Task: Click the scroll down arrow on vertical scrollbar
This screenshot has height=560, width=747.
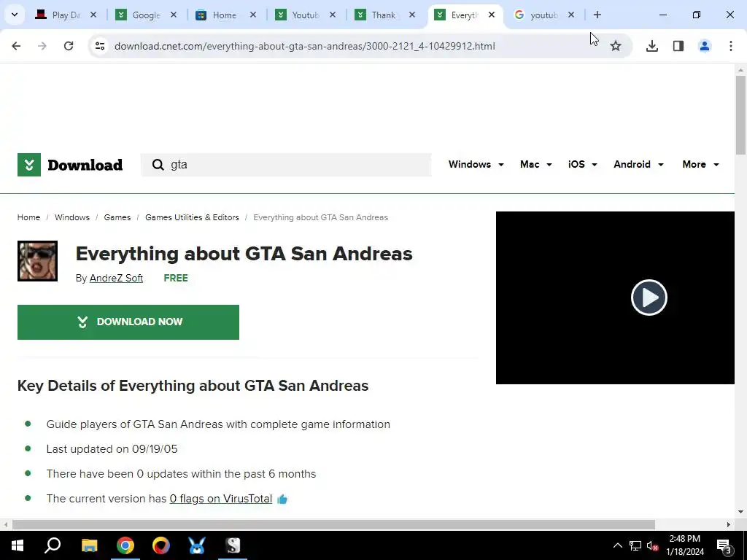Action: (740, 513)
